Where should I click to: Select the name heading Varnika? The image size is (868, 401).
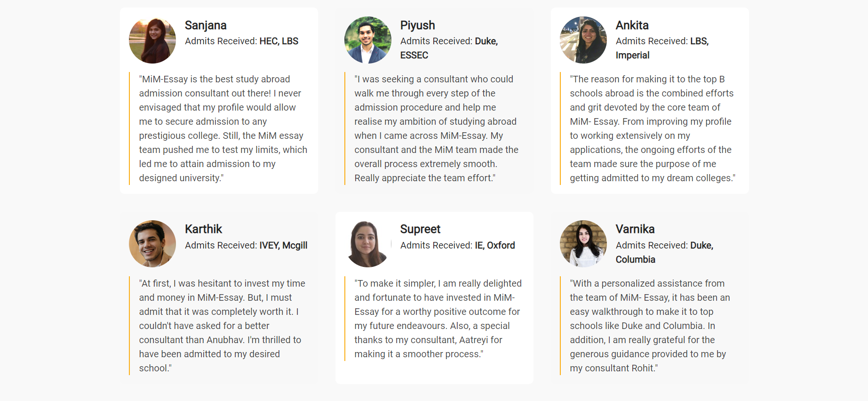coord(635,229)
